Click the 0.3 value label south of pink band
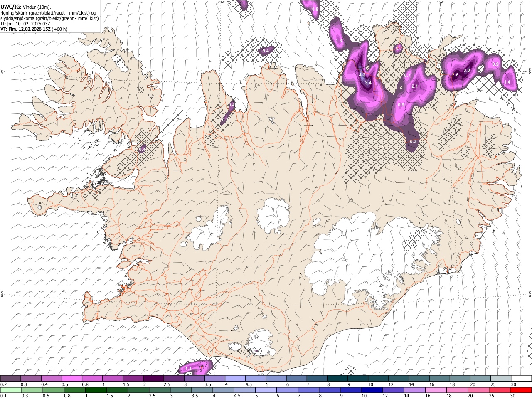This screenshot has height=399, width=532. point(413,141)
